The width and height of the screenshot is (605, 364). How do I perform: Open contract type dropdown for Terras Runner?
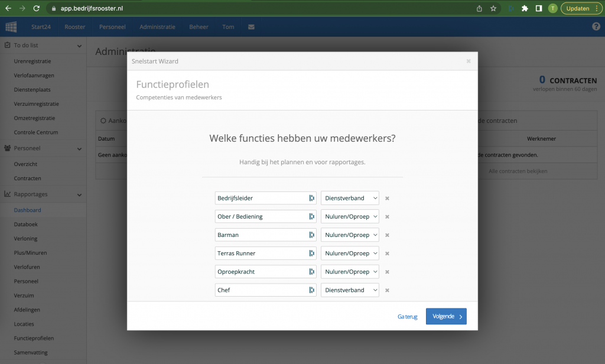pos(350,253)
